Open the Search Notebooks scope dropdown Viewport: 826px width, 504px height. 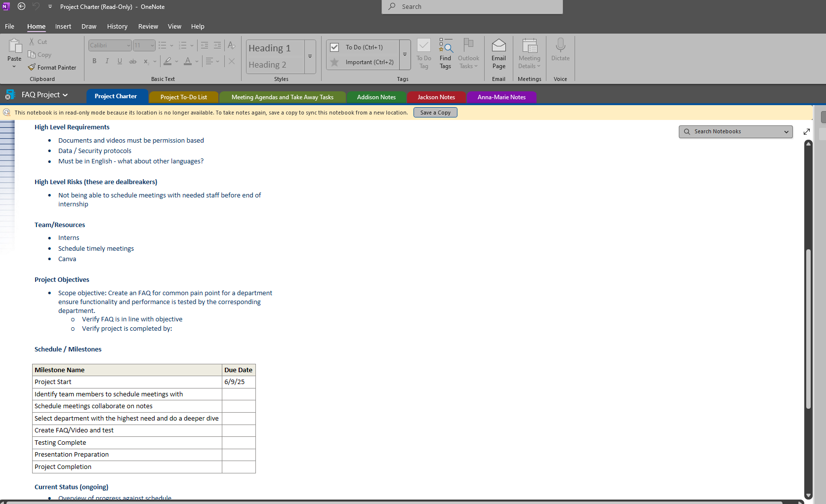(x=786, y=132)
